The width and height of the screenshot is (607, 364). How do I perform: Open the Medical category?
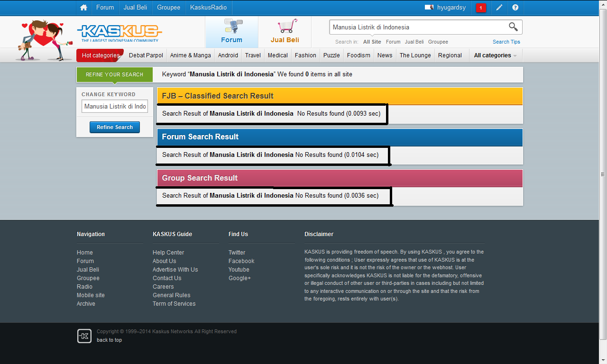pos(278,55)
